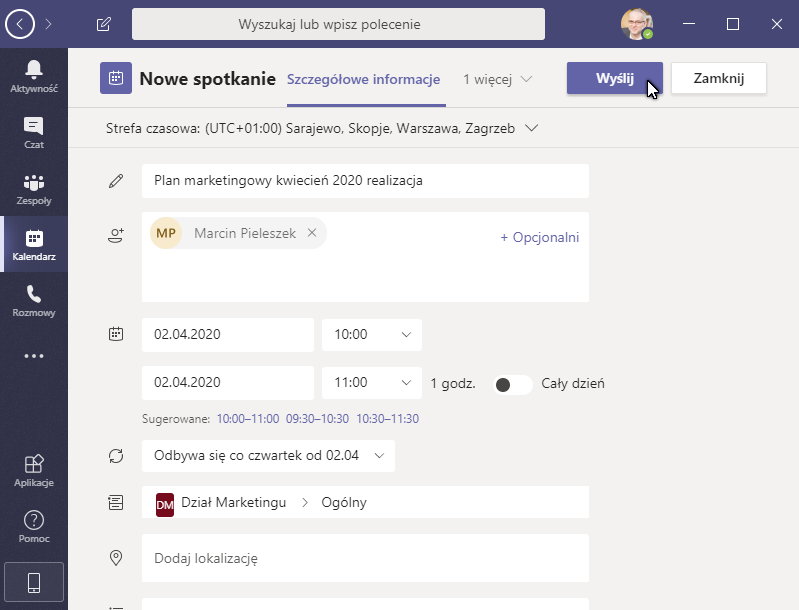
Task: Click the location pin icon
Action: pyautogui.click(x=116, y=558)
